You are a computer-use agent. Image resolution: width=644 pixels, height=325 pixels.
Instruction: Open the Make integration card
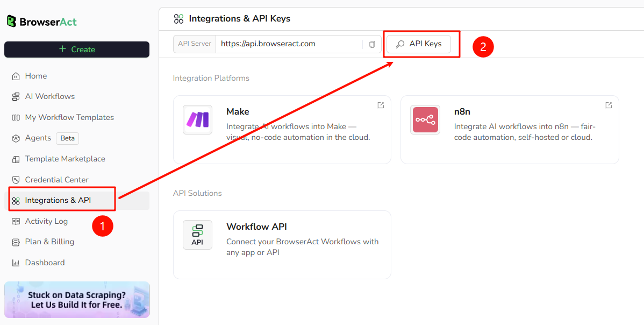coord(282,130)
